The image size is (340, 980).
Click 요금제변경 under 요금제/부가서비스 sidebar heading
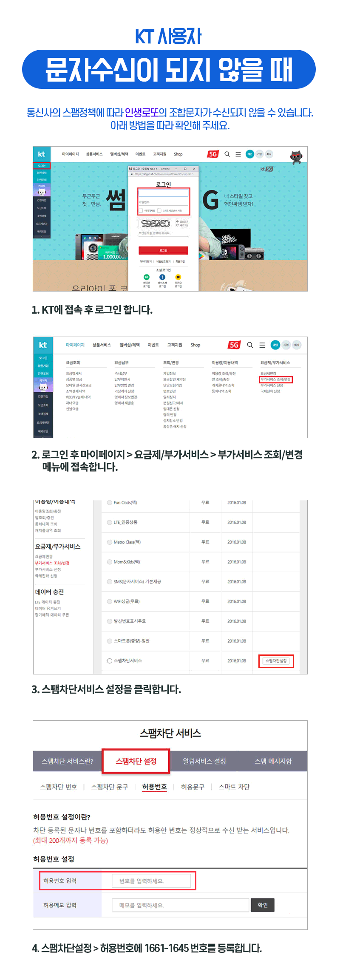(x=44, y=557)
